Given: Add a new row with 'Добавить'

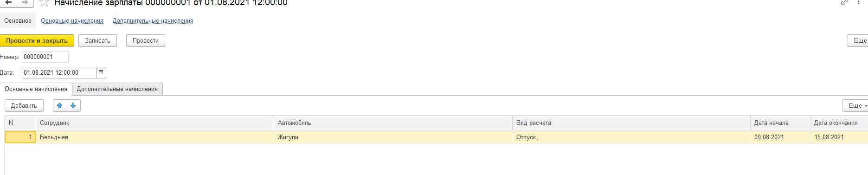Looking at the screenshot, I should click(24, 105).
